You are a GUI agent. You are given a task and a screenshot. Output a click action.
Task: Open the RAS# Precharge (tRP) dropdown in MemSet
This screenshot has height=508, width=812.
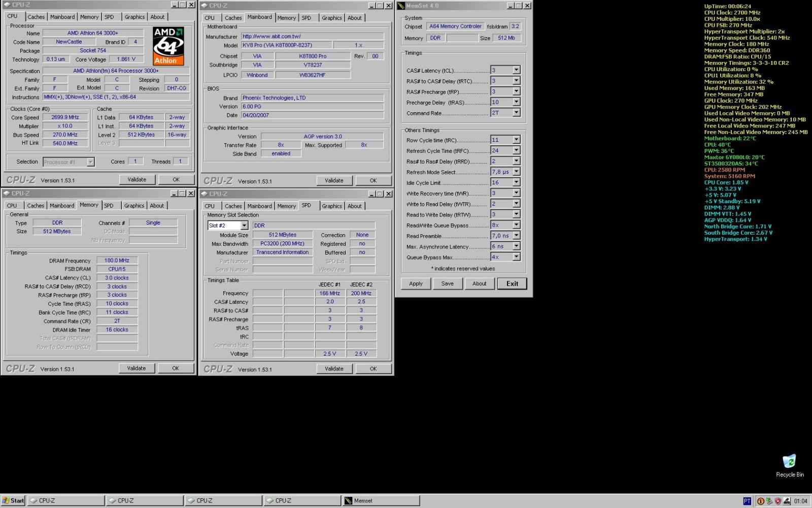(516, 91)
